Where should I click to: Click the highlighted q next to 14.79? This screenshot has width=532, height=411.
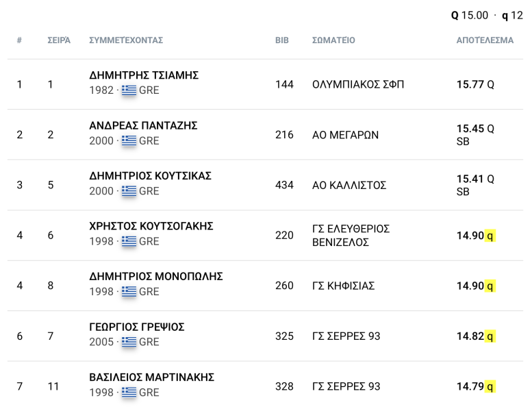coord(490,386)
